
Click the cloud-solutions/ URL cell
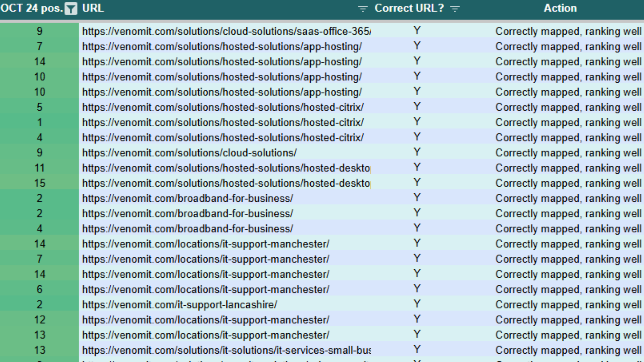189,153
